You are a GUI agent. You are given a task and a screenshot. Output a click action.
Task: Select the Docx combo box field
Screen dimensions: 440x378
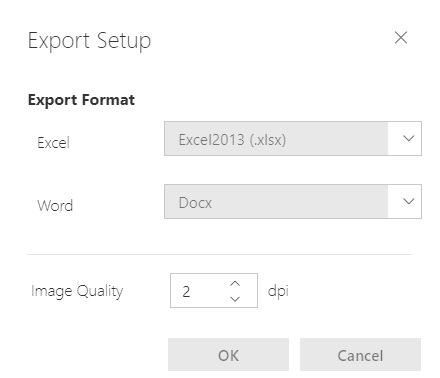coord(293,201)
